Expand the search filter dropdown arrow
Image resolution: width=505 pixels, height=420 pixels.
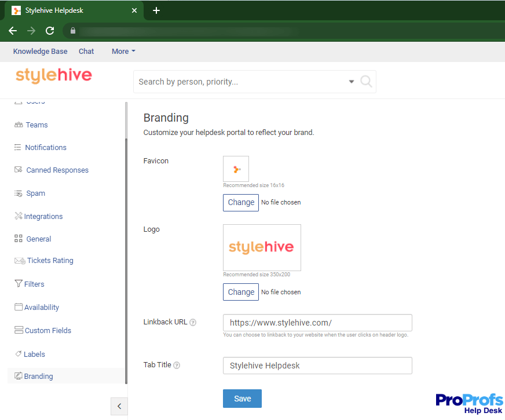[x=352, y=82]
